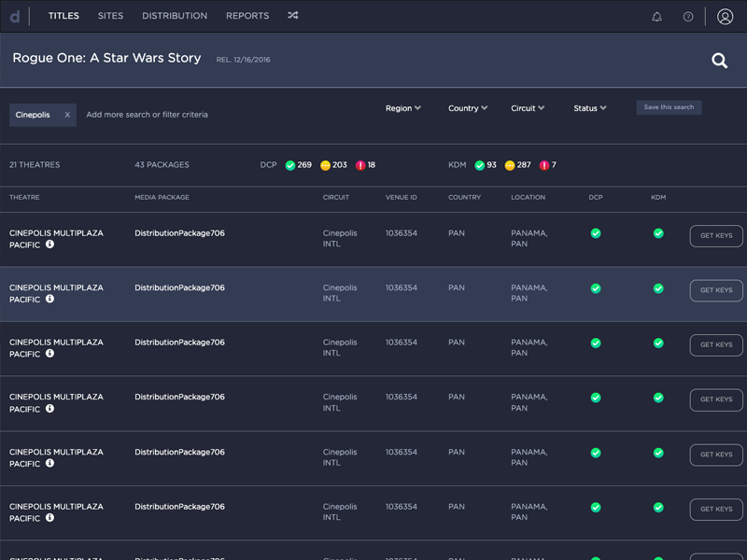
Task: Click the CIRCUIT column header
Action: (336, 197)
